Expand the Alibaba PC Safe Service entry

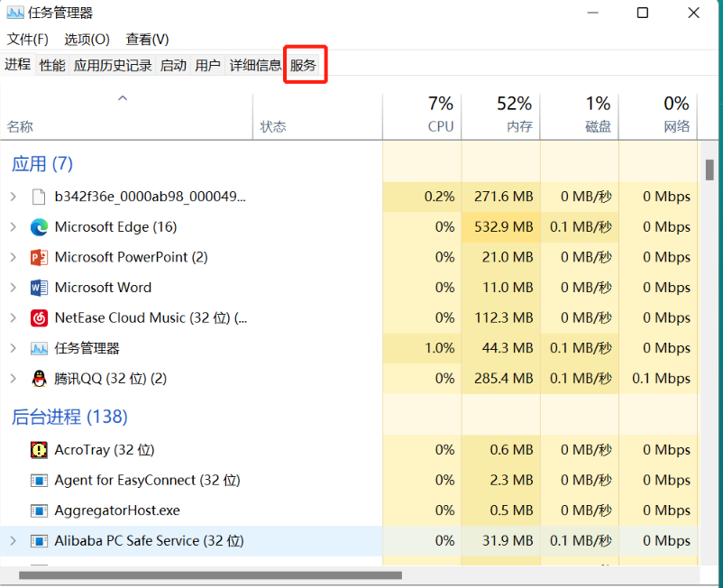(x=14, y=540)
